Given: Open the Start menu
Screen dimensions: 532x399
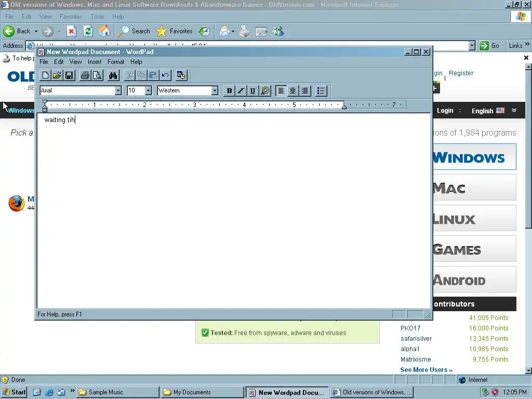Looking at the screenshot, I should pyautogui.click(x=14, y=392).
